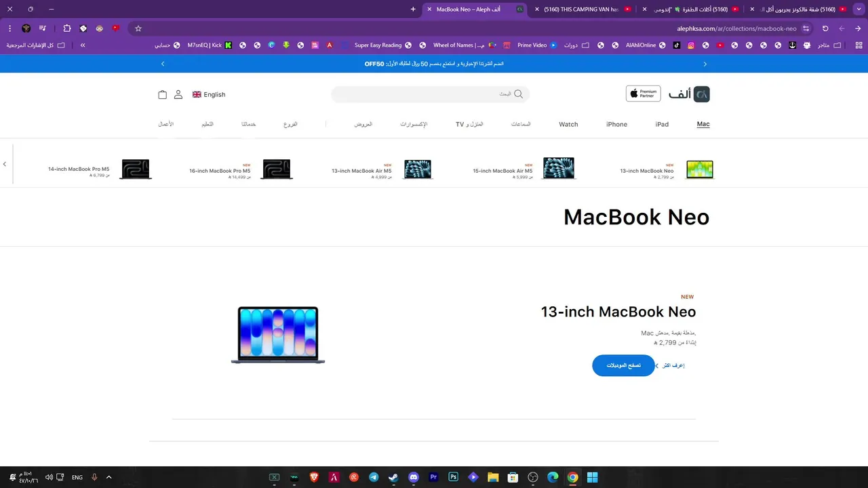This screenshot has width=868, height=488.
Task: Click the Aleph store logo
Action: pos(689,94)
